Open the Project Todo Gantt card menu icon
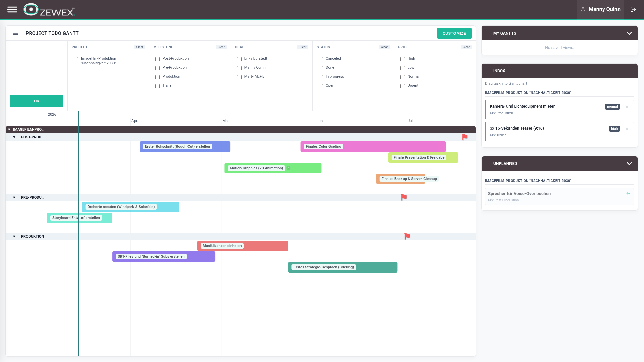 point(15,33)
